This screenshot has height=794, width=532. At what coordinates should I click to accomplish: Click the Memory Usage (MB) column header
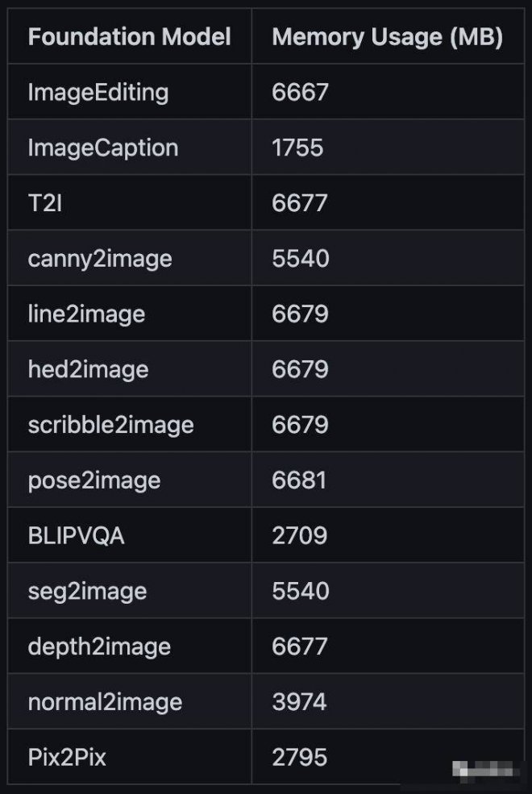pyautogui.click(x=387, y=37)
